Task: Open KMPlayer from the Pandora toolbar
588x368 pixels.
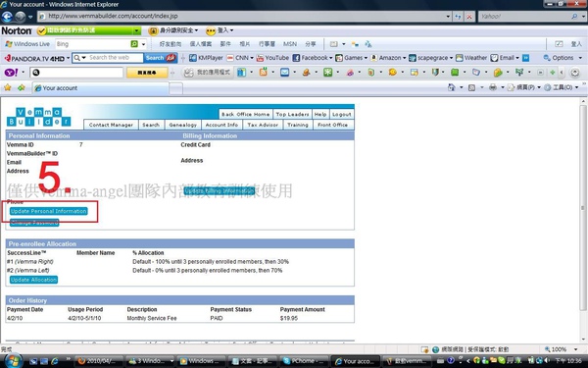Action: coord(206,58)
